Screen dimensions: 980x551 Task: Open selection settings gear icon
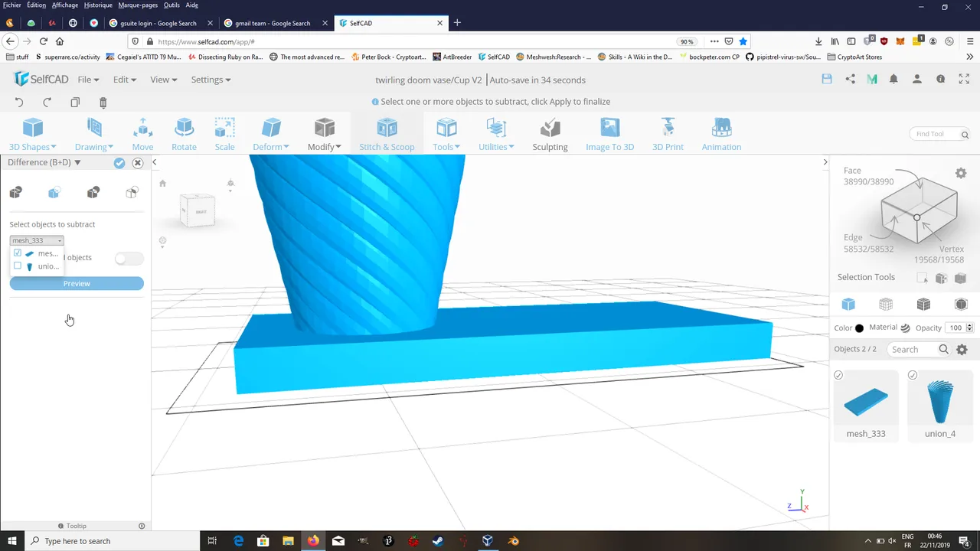[961, 174]
